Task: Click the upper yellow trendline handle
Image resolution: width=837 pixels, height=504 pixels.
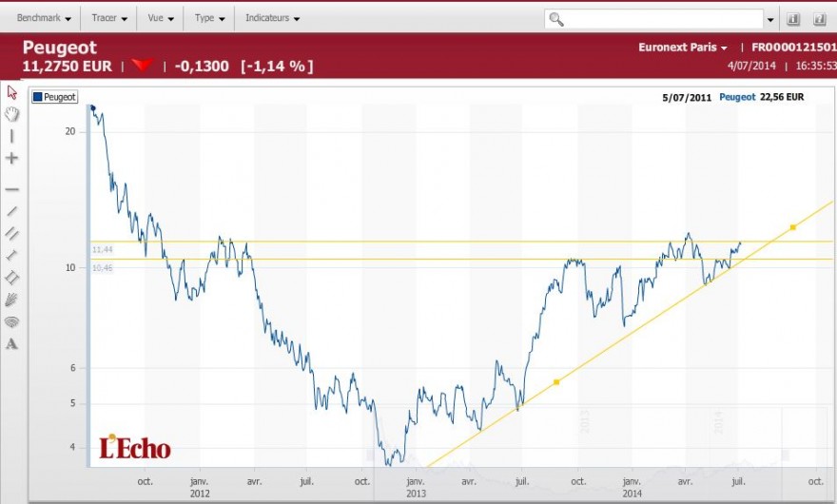Action: point(792,227)
